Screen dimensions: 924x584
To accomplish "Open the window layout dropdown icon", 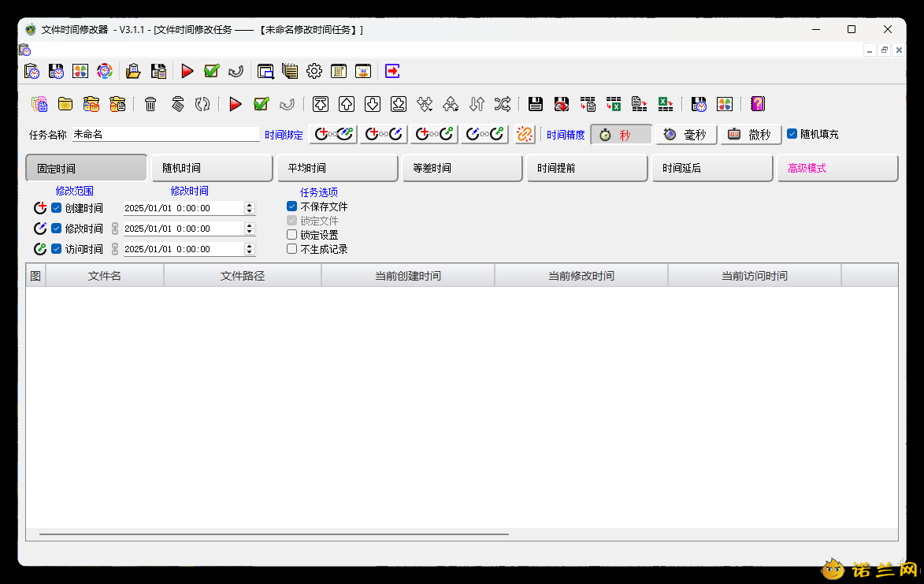I will pyautogui.click(x=265, y=71).
